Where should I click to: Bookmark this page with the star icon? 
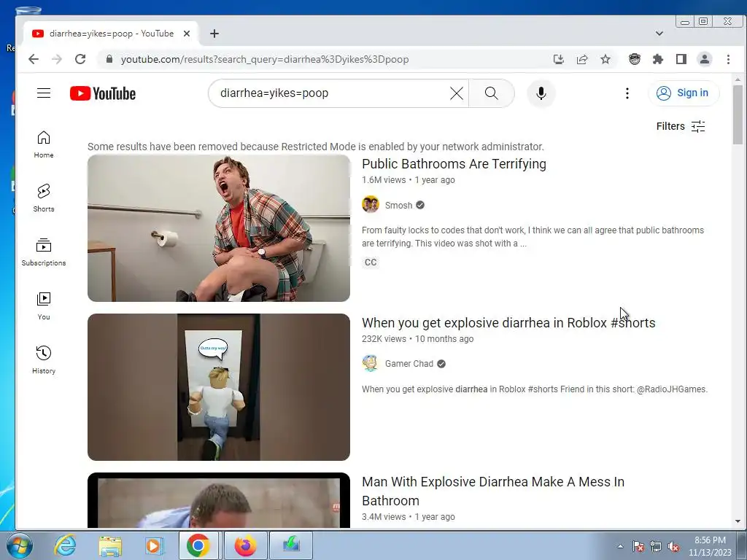605,59
